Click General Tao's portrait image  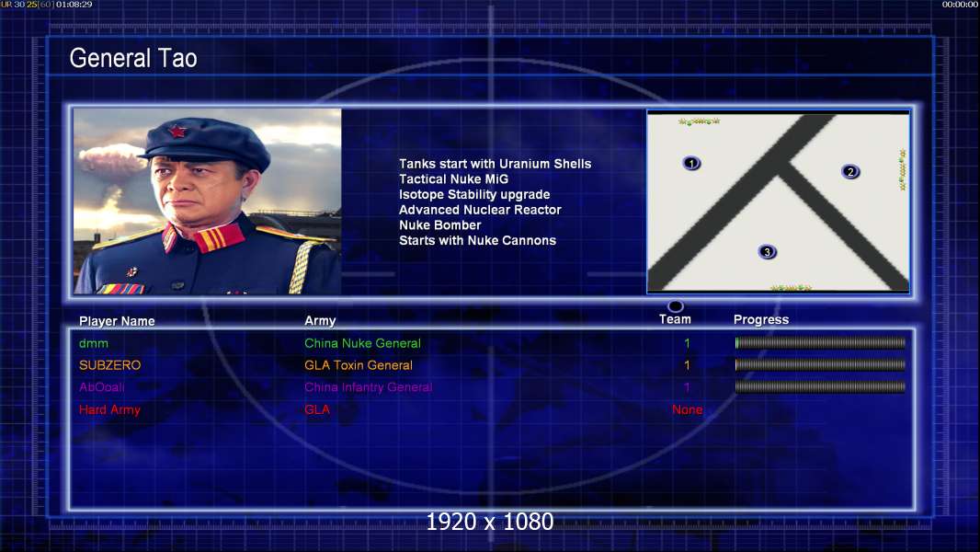[208, 201]
